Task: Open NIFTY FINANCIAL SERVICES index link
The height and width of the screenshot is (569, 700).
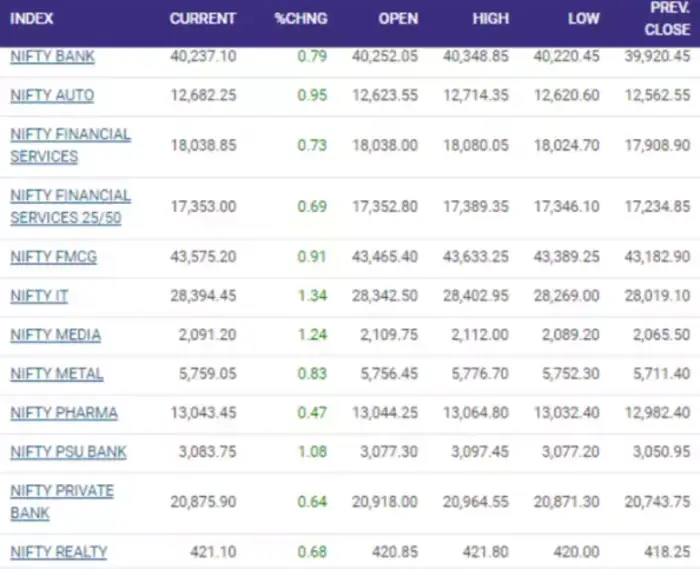Action: click(x=70, y=145)
